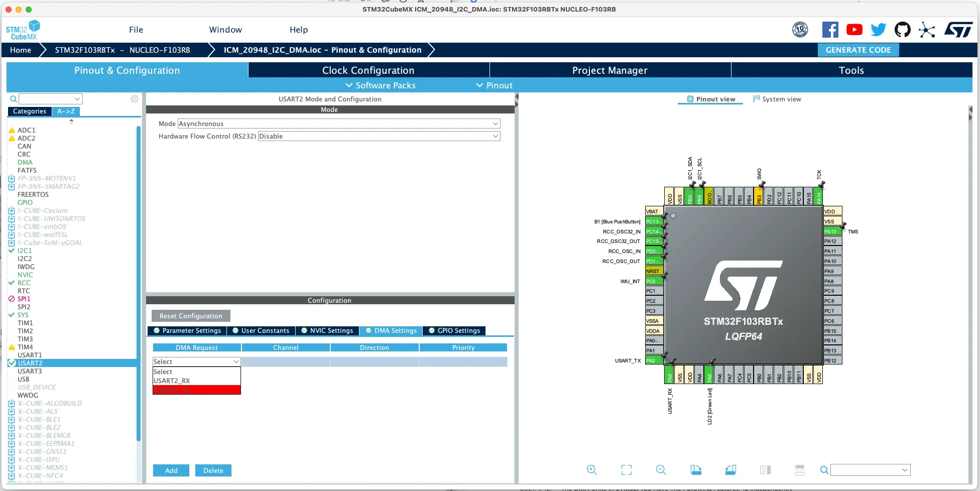The image size is (980, 491).
Task: Switch to Clock Configuration tab
Action: pyautogui.click(x=369, y=70)
